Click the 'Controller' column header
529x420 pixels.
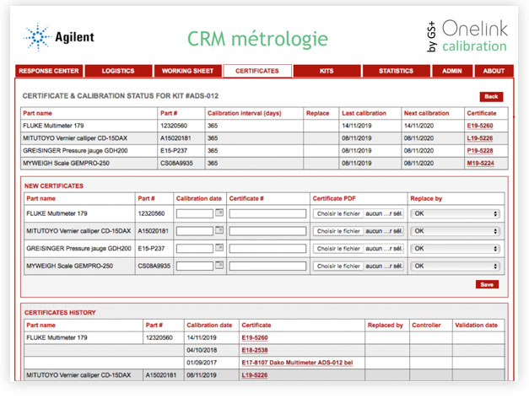point(426,326)
